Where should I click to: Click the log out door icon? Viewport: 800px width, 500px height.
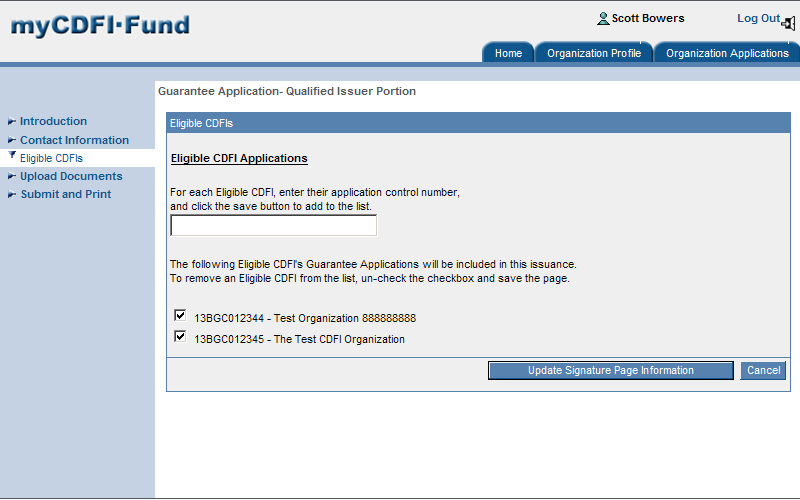pyautogui.click(x=789, y=23)
